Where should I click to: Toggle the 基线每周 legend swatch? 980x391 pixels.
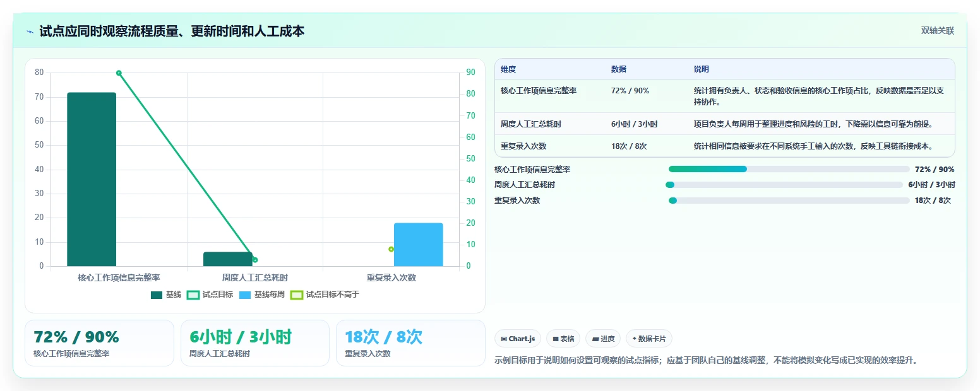click(246, 295)
